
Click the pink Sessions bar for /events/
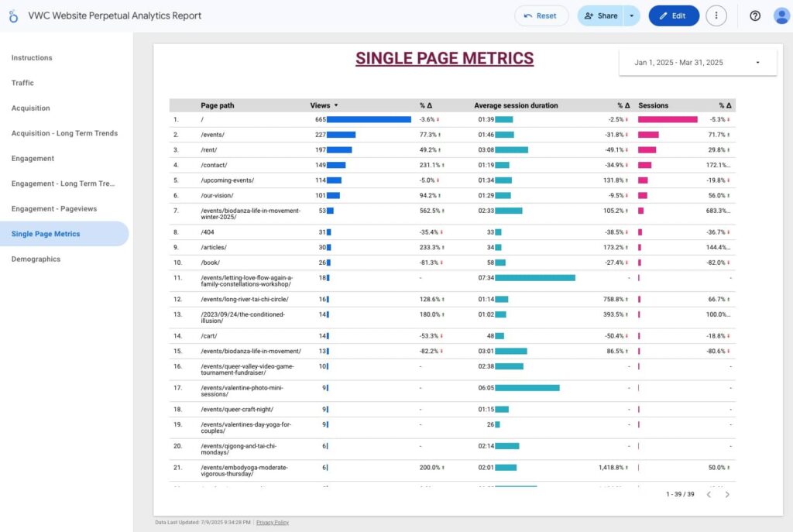click(x=648, y=135)
